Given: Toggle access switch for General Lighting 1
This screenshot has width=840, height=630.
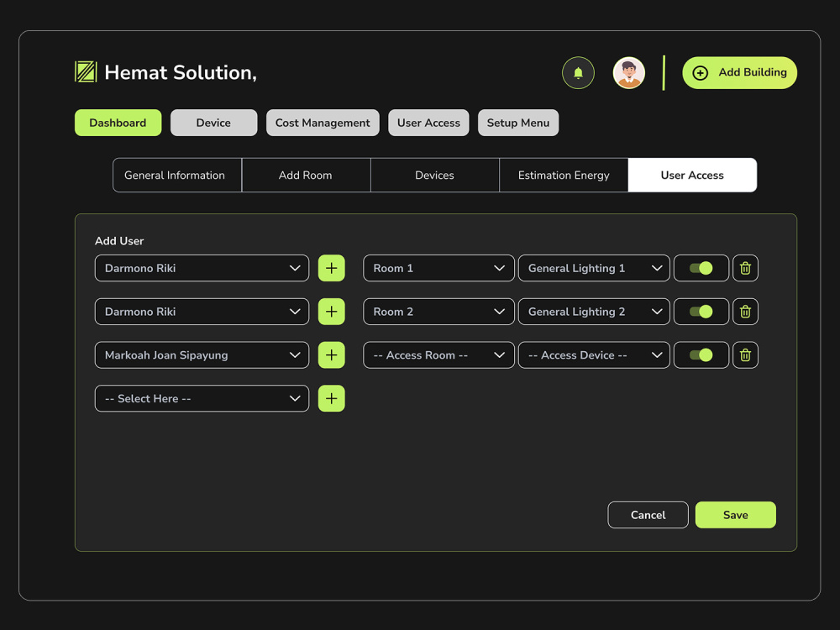Looking at the screenshot, I should point(701,268).
